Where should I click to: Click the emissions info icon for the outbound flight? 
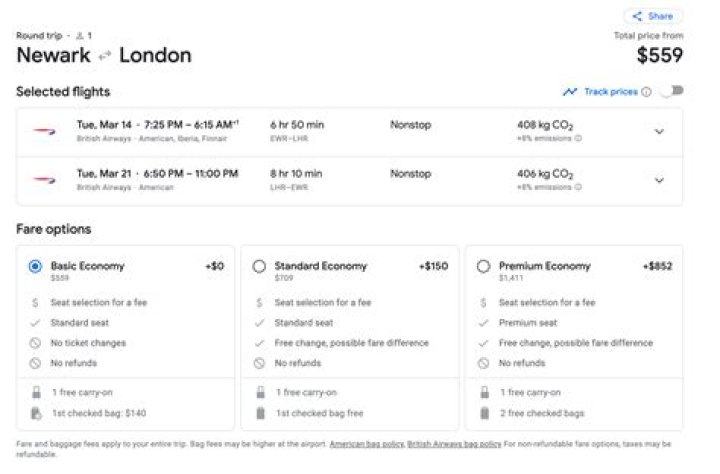point(578,138)
